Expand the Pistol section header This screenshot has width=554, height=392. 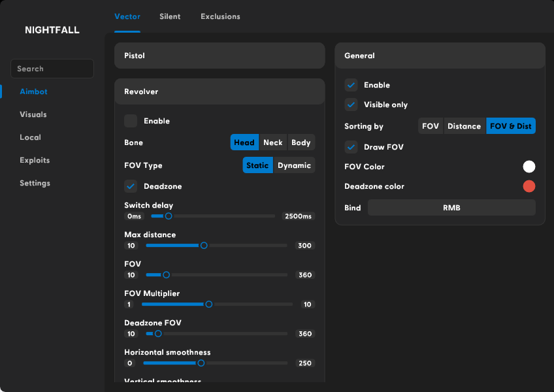click(x=220, y=56)
